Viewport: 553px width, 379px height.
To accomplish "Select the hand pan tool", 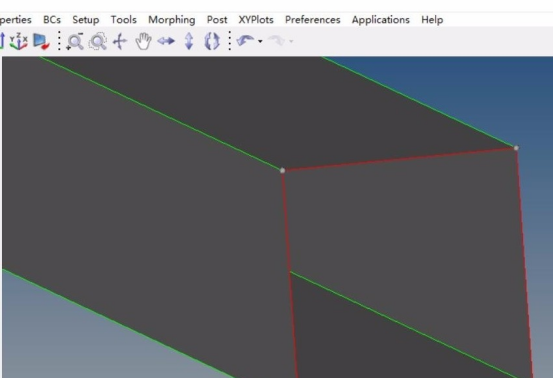I will pyautogui.click(x=143, y=41).
